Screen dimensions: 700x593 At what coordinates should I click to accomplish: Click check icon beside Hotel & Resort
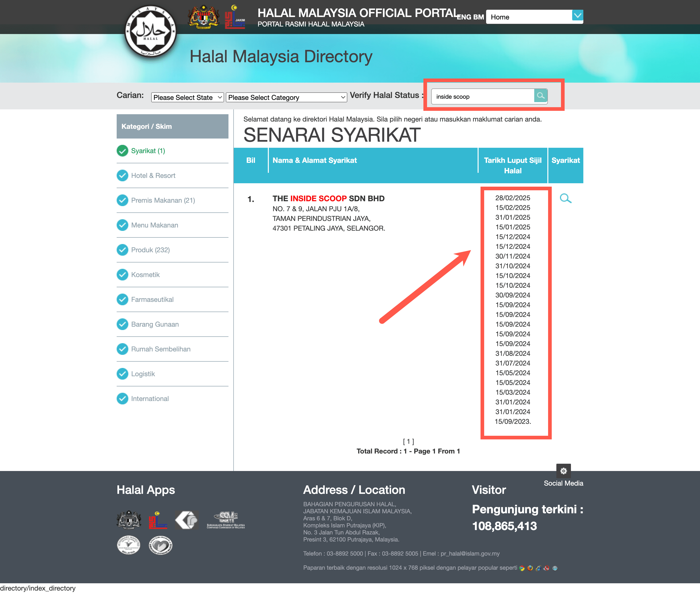coord(122,175)
